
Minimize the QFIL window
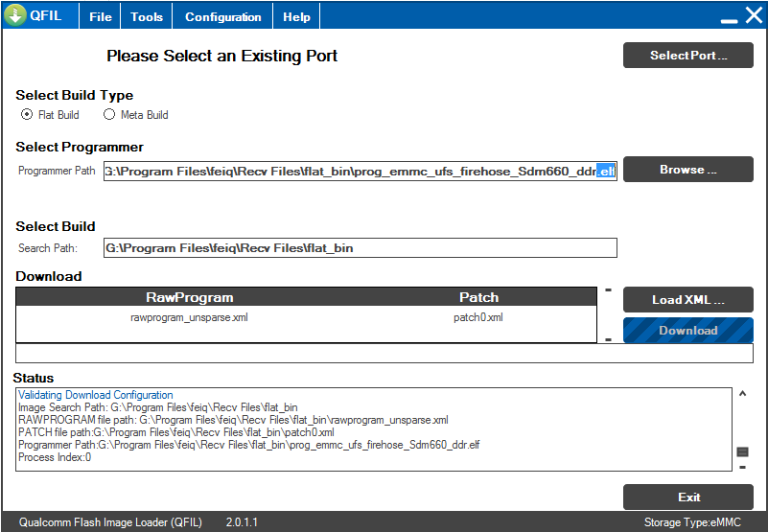tap(729, 20)
